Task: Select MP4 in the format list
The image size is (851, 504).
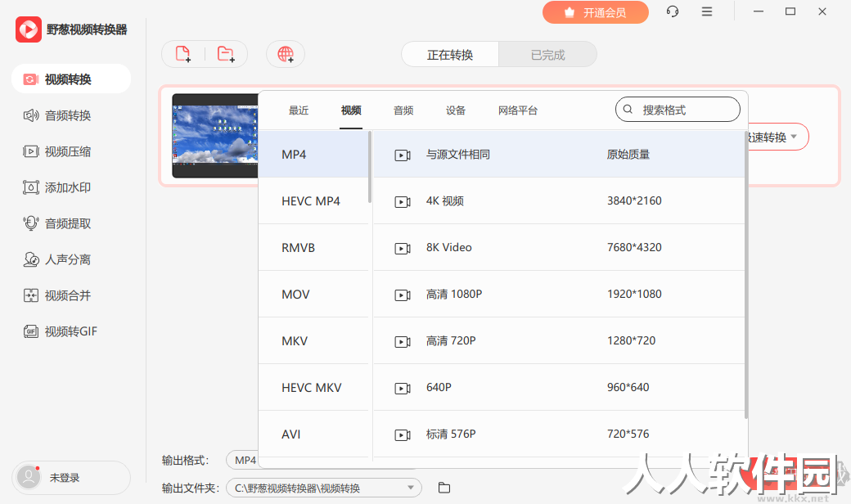Action: pos(313,155)
